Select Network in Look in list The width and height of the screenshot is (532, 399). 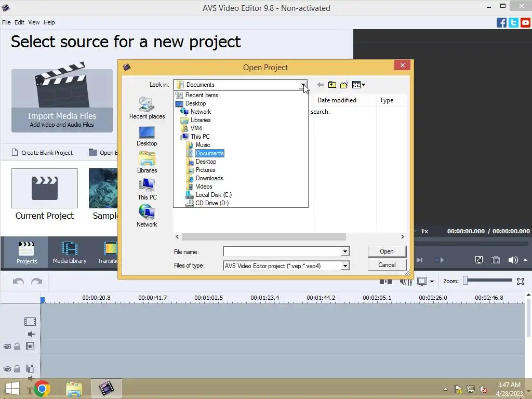(x=201, y=112)
